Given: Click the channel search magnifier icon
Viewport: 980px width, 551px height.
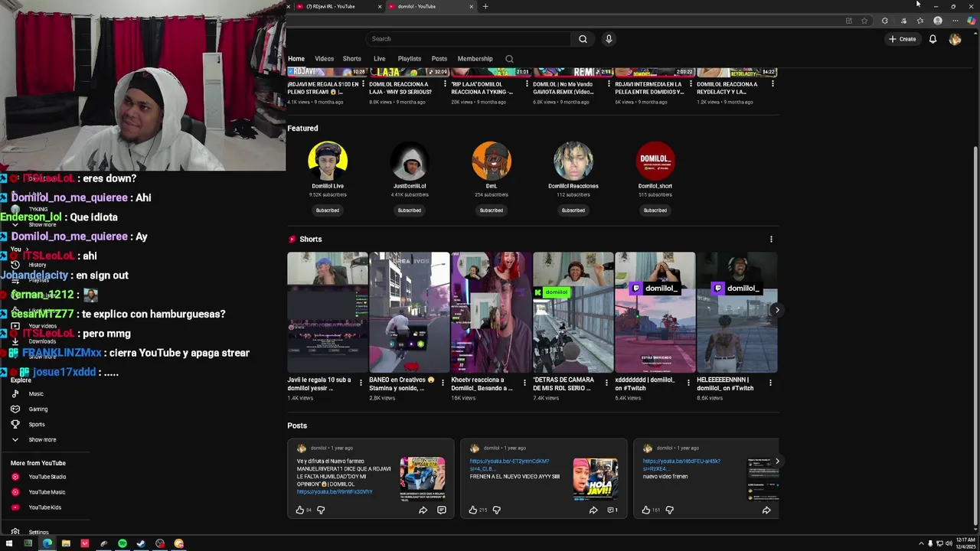Looking at the screenshot, I should [x=509, y=59].
